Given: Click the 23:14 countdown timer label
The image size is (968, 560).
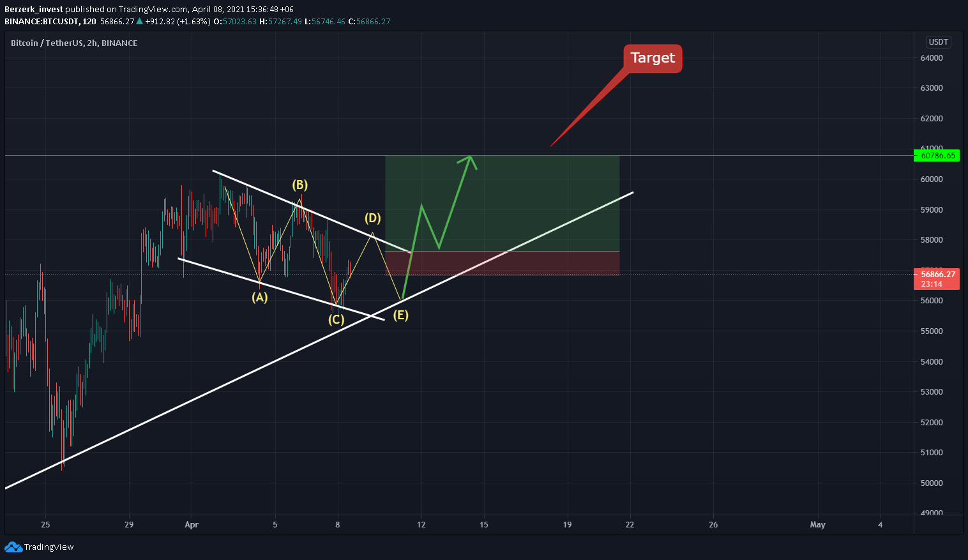Looking at the screenshot, I should (932, 284).
